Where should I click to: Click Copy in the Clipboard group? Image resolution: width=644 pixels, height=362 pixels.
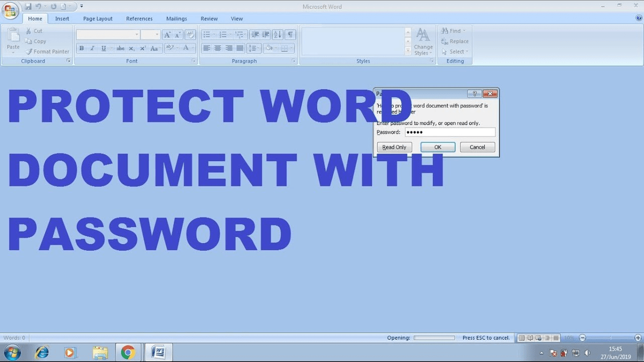point(35,41)
